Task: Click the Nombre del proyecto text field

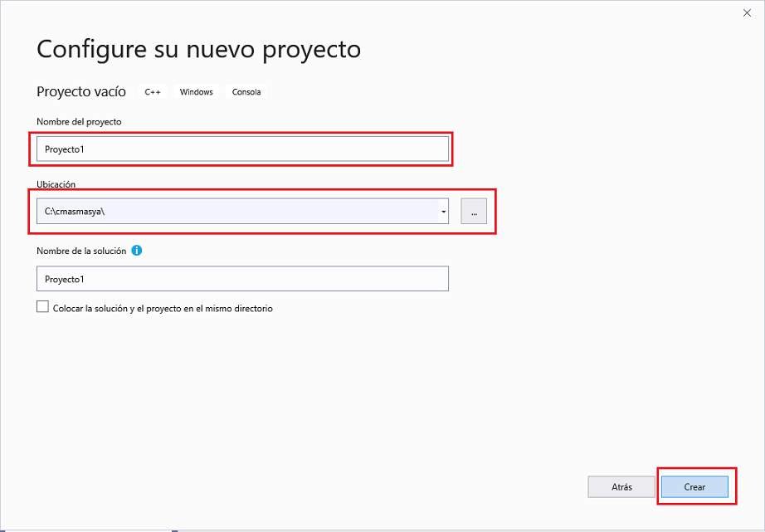Action: click(x=243, y=149)
